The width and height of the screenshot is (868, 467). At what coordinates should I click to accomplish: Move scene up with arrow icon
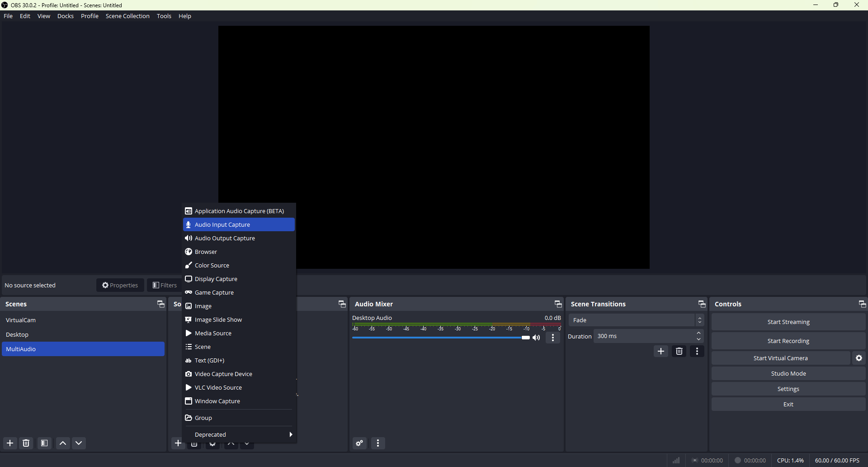click(x=63, y=443)
